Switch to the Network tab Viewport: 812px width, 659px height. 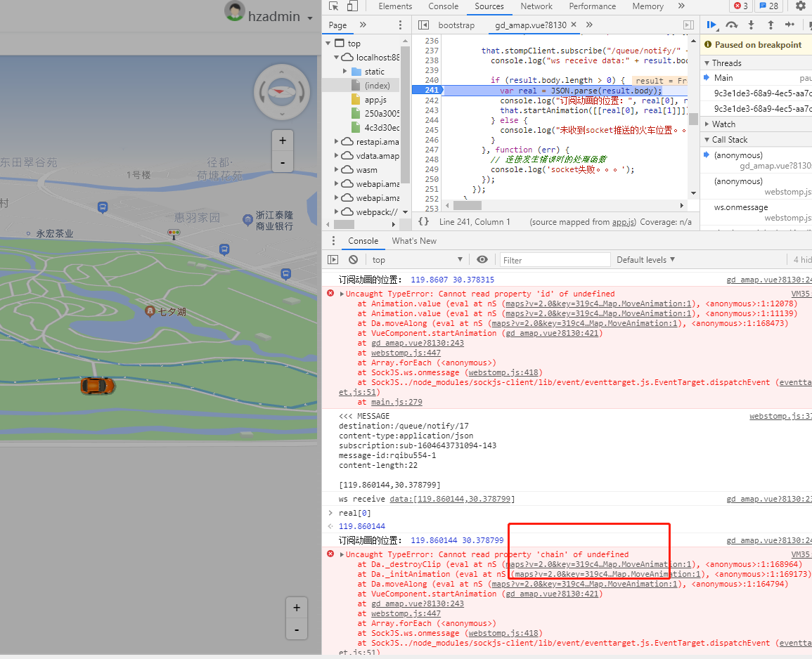(x=536, y=6)
